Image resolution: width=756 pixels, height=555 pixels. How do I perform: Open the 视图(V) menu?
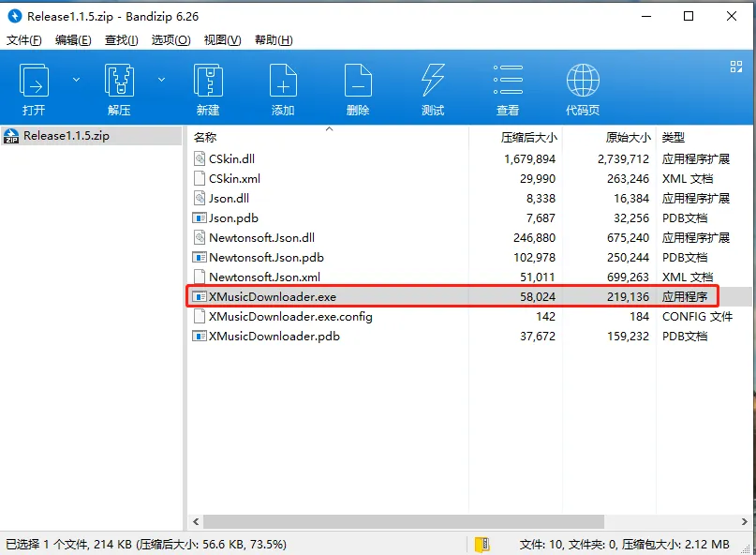pyautogui.click(x=222, y=40)
